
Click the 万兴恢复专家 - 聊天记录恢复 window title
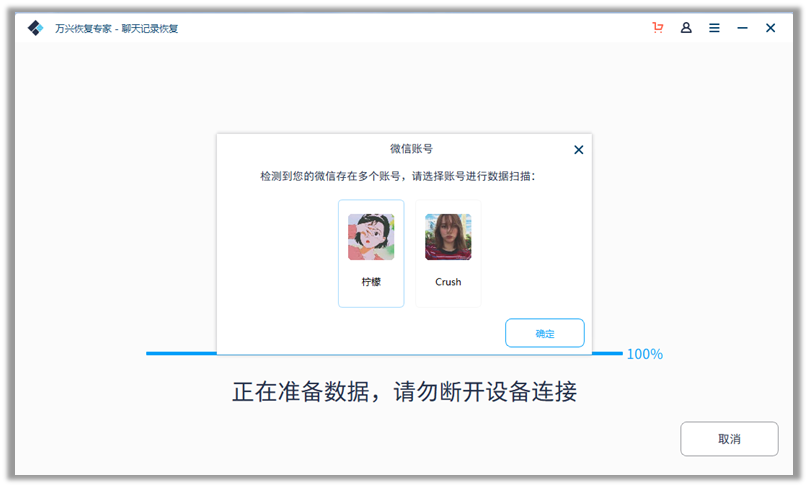pos(116,28)
